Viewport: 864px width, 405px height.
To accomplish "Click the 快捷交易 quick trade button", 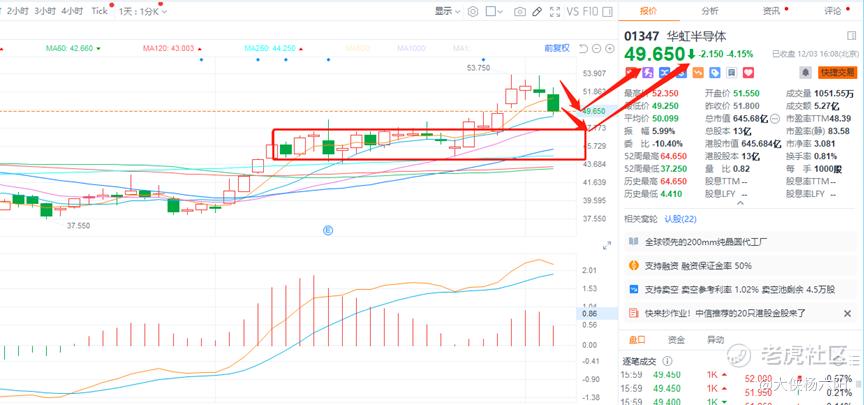I will click(x=838, y=72).
